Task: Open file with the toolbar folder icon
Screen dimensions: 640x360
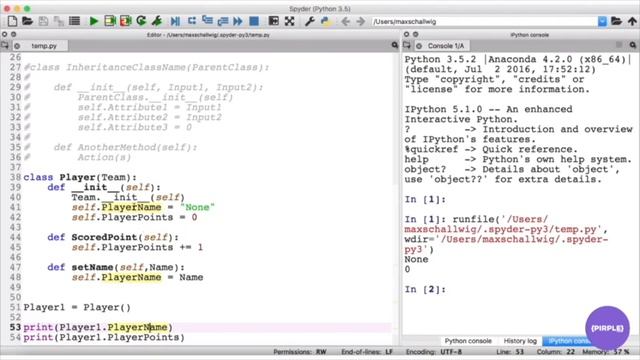Action: (27, 21)
